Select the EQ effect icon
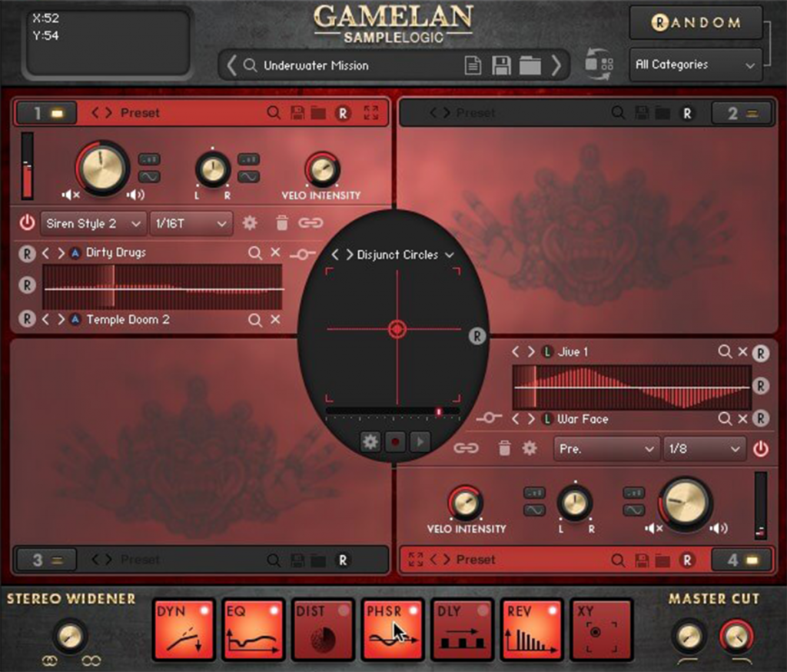 click(254, 630)
